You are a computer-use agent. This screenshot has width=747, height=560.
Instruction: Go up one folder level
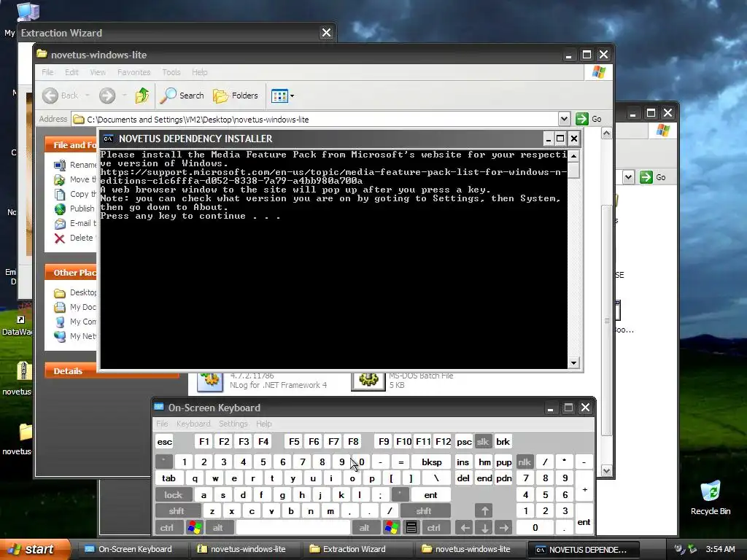(142, 96)
